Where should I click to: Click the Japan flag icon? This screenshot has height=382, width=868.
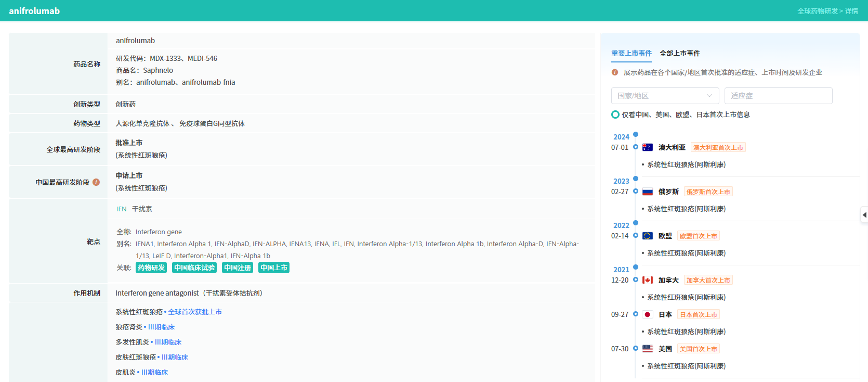[648, 314]
